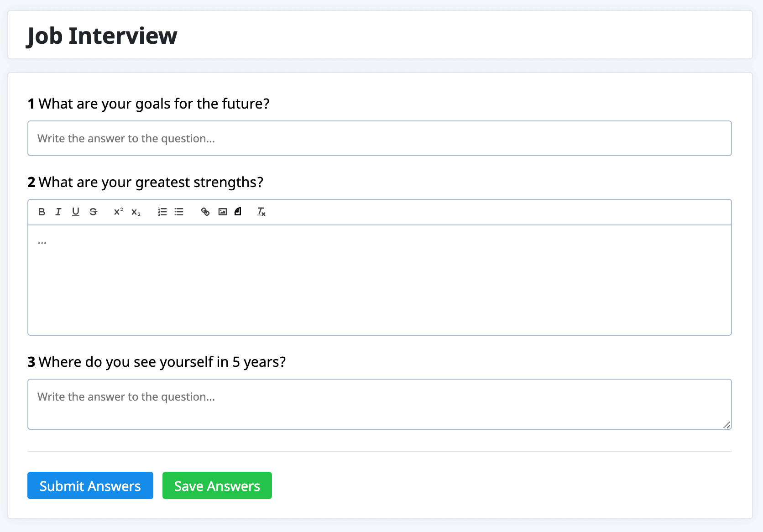
Task: Toggle strikethrough formatting
Action: tap(93, 212)
